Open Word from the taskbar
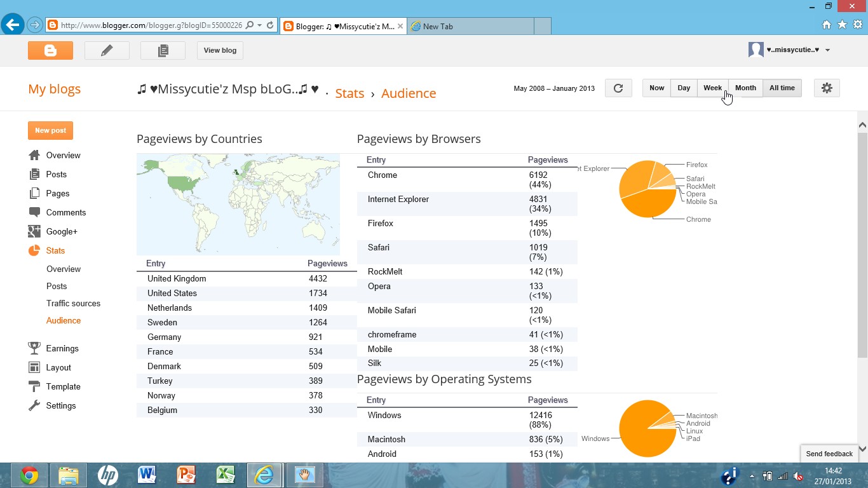 [147, 475]
